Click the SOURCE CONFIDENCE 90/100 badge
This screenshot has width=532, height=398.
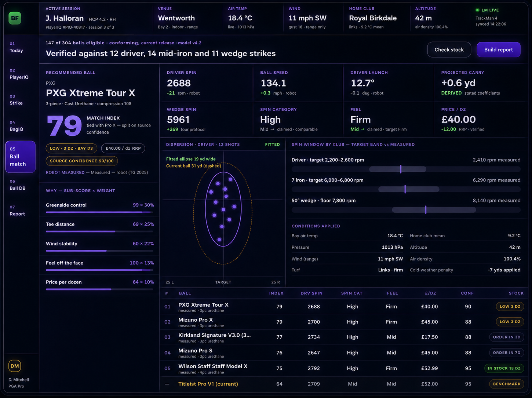click(82, 161)
